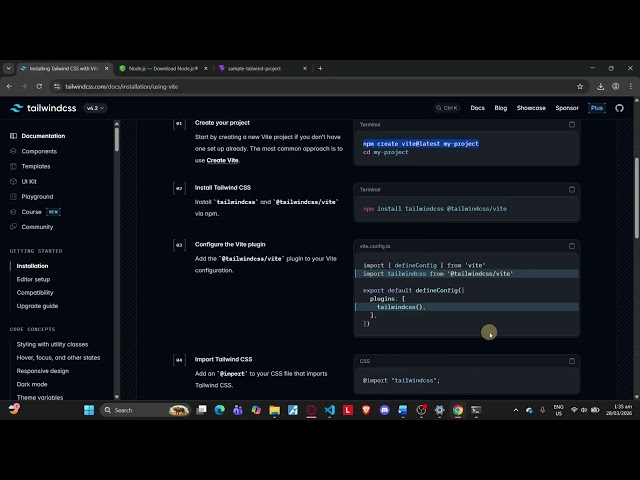Select Compatibility in the sidebar

click(35, 293)
